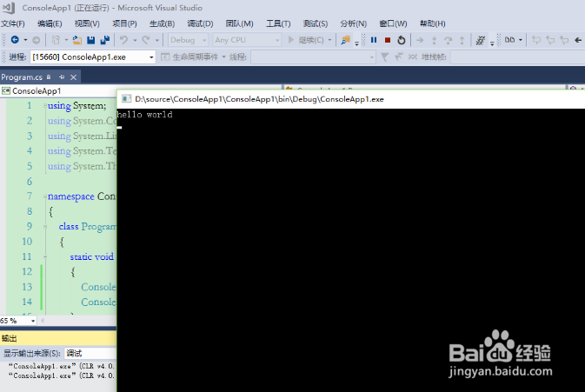
Task: Collapse the namespace block on line 7
Action: coord(45,196)
